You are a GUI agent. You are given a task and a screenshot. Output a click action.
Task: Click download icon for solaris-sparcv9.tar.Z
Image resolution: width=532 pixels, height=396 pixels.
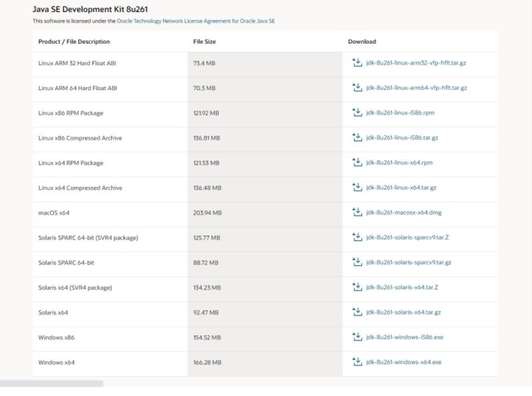358,237
